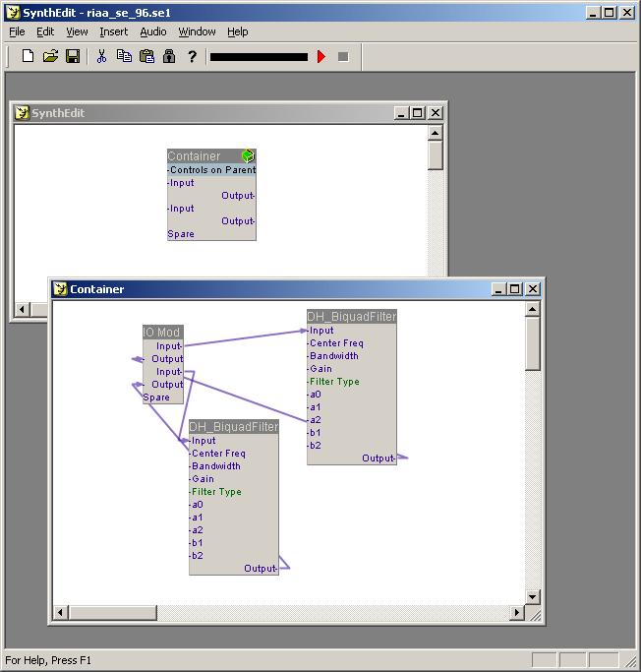641x672 pixels.
Task: Click Input pin on lower BiquadFilter
Action: [x=204, y=441]
